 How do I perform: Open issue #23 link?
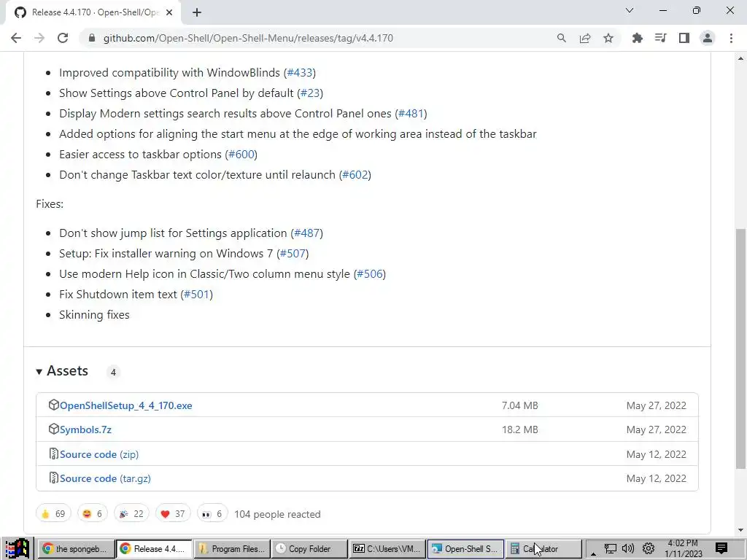[310, 93]
